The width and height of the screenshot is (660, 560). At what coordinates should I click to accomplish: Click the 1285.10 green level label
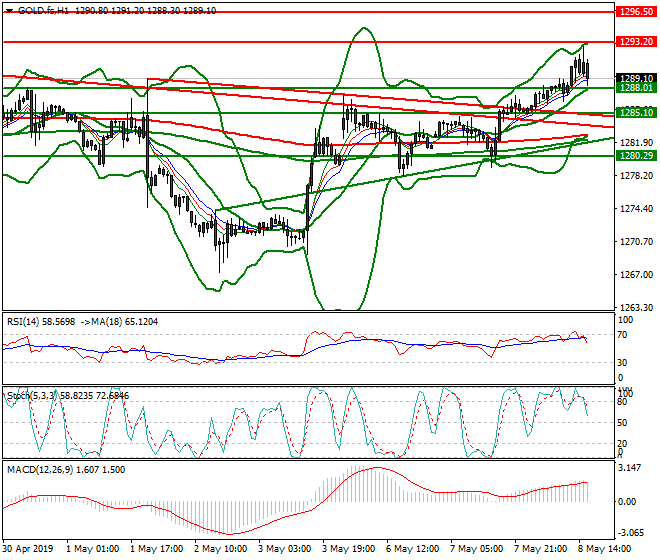636,112
